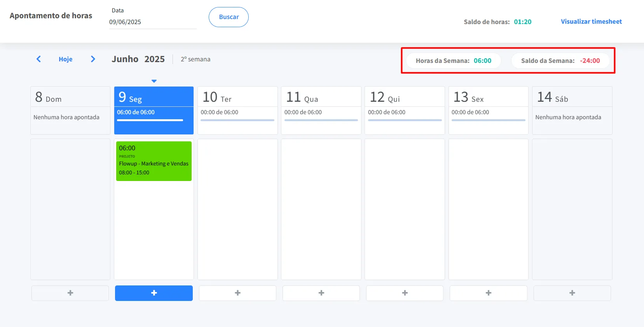Open the Visualizar timesheet link
The image size is (644, 327).
591,22
